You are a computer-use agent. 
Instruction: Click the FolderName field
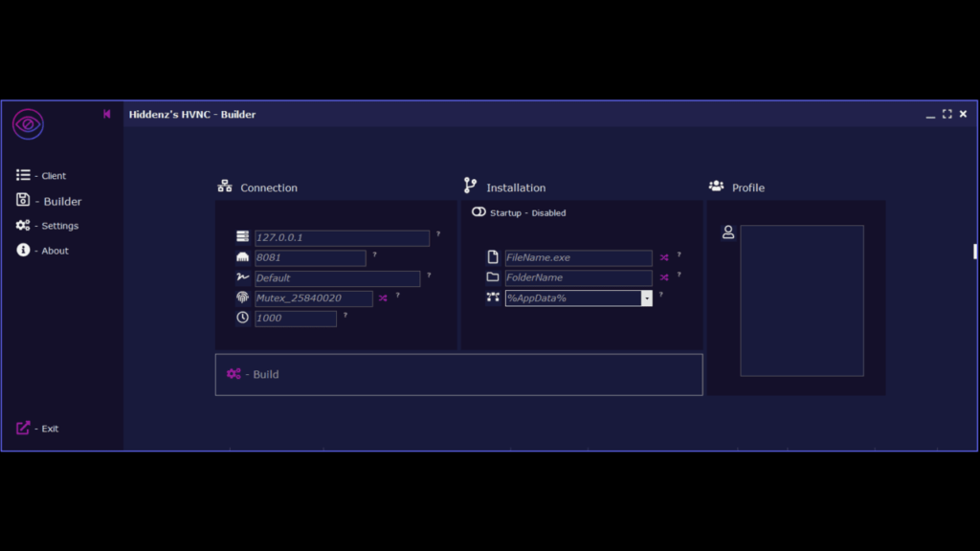pos(578,277)
